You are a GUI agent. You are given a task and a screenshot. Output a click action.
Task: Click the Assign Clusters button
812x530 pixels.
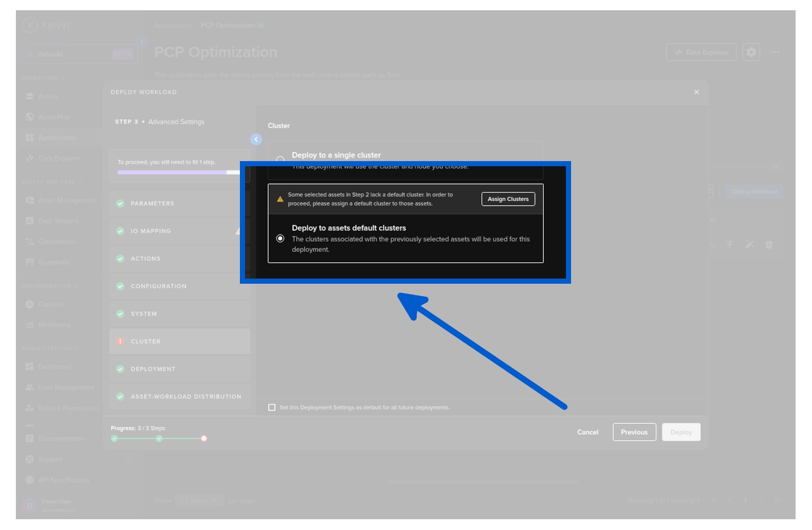pyautogui.click(x=507, y=199)
